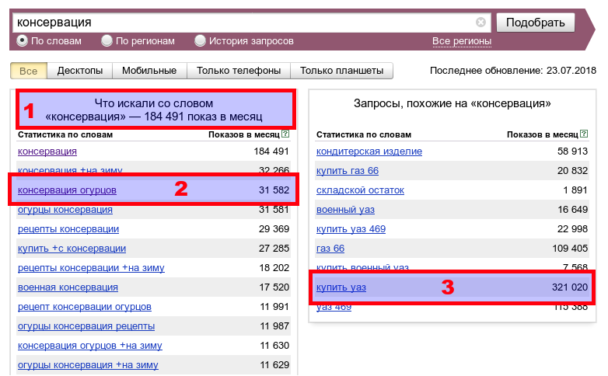Open help icon beside right 'Показов в месяц'

tap(584, 134)
